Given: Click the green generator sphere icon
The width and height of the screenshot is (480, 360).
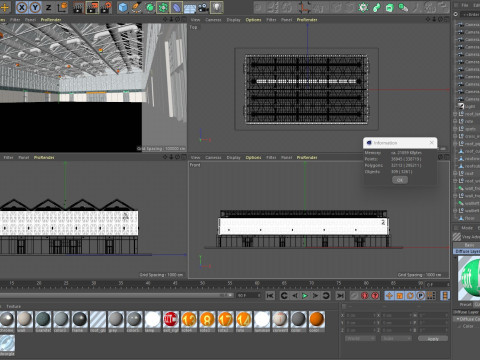Looking at the screenshot, I should [x=150, y=7].
